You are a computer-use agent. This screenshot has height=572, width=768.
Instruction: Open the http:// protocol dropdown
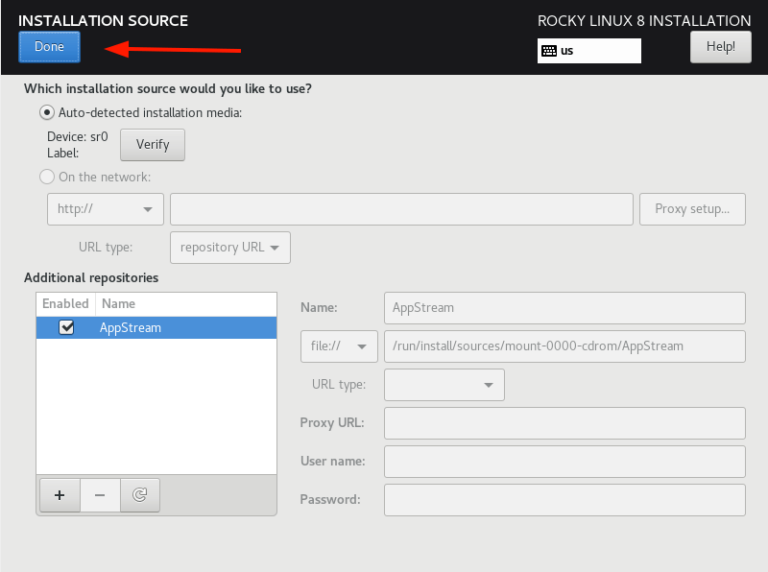click(105, 209)
